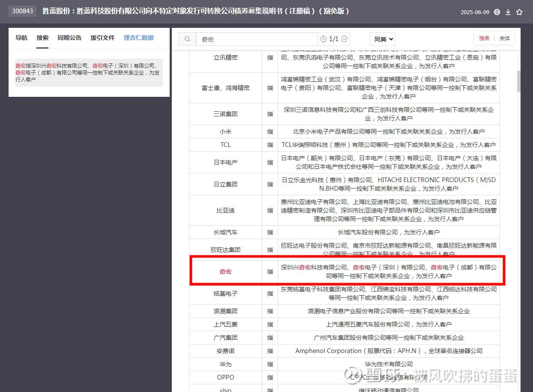Image resolution: width=533 pixels, height=392 pixels.
Task: Click the TCL abbreviation cell
Action: [225, 145]
